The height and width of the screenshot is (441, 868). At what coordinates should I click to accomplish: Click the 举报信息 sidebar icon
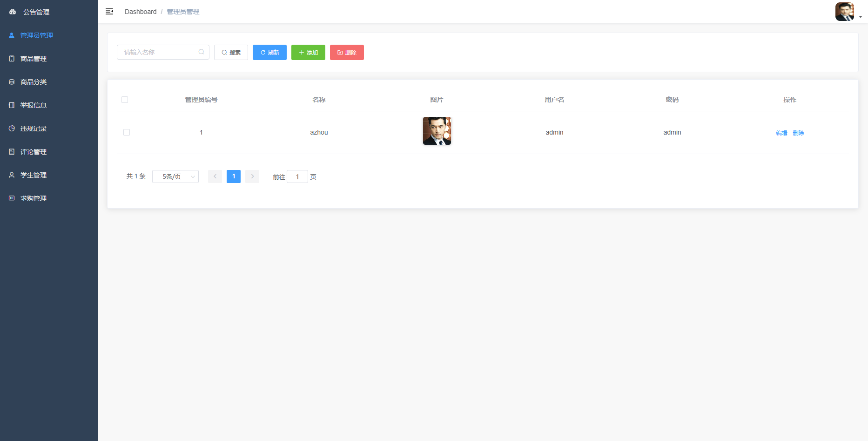(x=12, y=105)
